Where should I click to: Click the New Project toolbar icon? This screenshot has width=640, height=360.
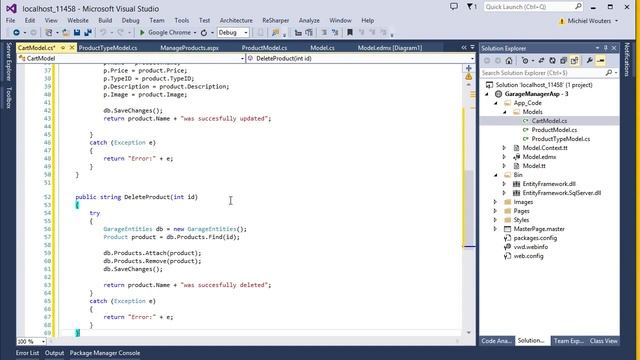tap(48, 32)
